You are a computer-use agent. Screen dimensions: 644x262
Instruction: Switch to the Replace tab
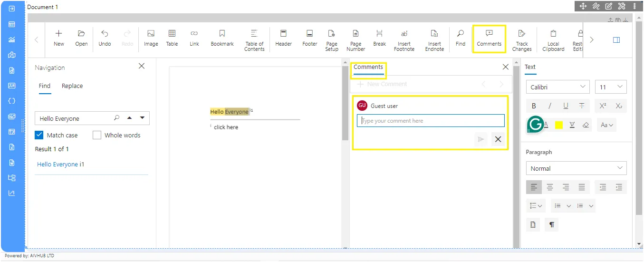[x=72, y=86]
